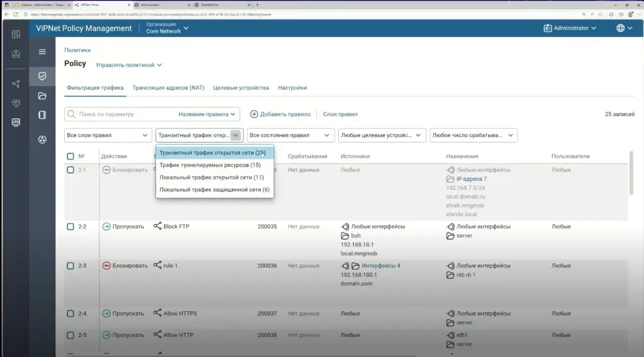Click the grid icon at the top of the far-left bar
This screenshot has height=357, width=644.
point(16,35)
